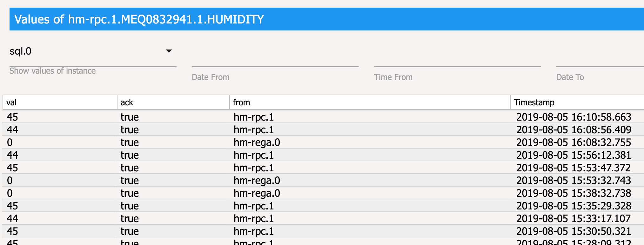Viewport: 644px width, 245px height.
Task: Sort by the val column header
Action: coord(60,103)
